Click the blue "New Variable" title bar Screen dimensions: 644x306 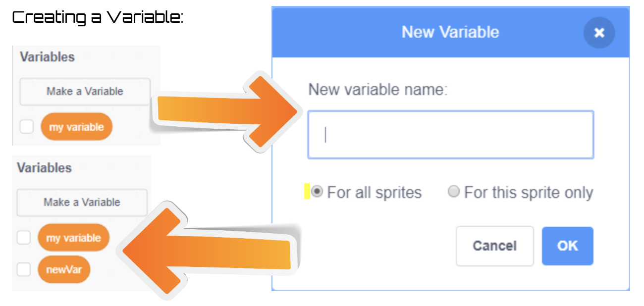click(x=450, y=33)
